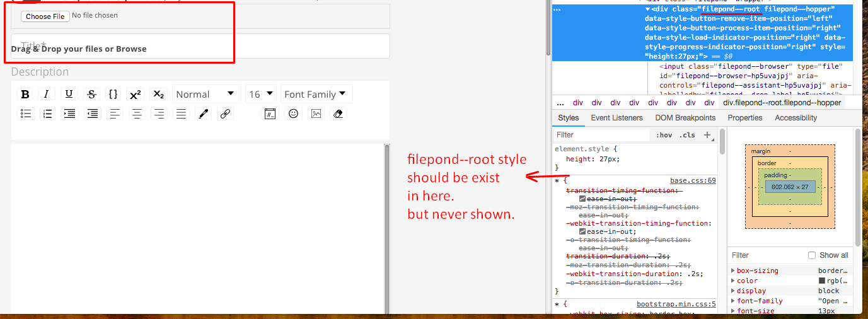868x319 pixels.
Task: Open the Font Family dropdown
Action: pyautogui.click(x=316, y=94)
